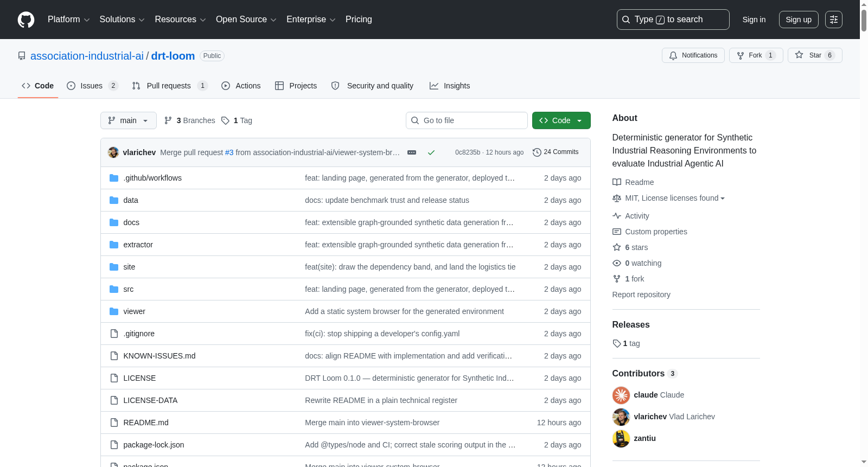
Task: Click the LICENSE-DATA file icon
Action: coord(114,400)
